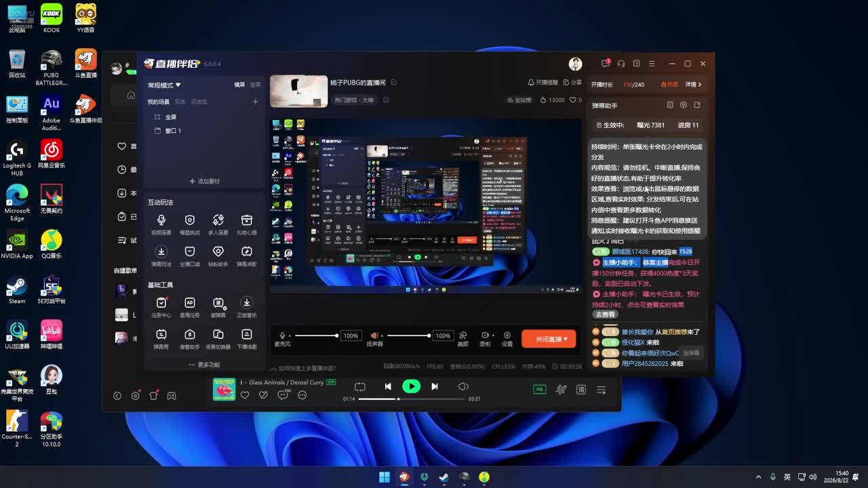Play the song with the green play button
Image resolution: width=868 pixels, height=488 pixels.
coord(411,386)
